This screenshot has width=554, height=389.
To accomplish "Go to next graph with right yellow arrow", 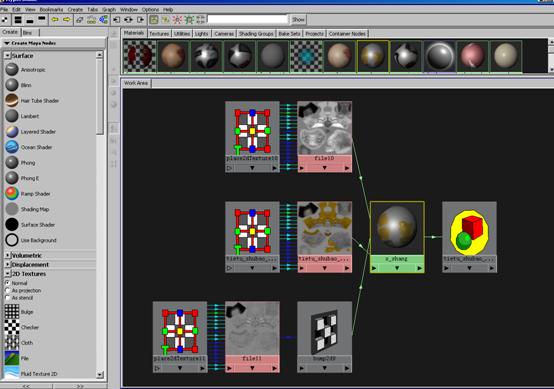I will pyautogui.click(x=66, y=20).
